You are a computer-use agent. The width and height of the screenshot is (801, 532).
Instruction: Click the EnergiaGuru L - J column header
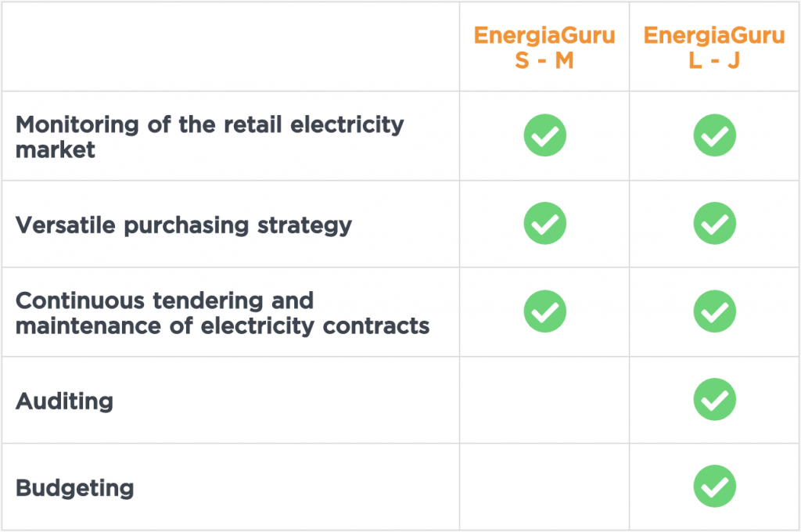pos(714,48)
